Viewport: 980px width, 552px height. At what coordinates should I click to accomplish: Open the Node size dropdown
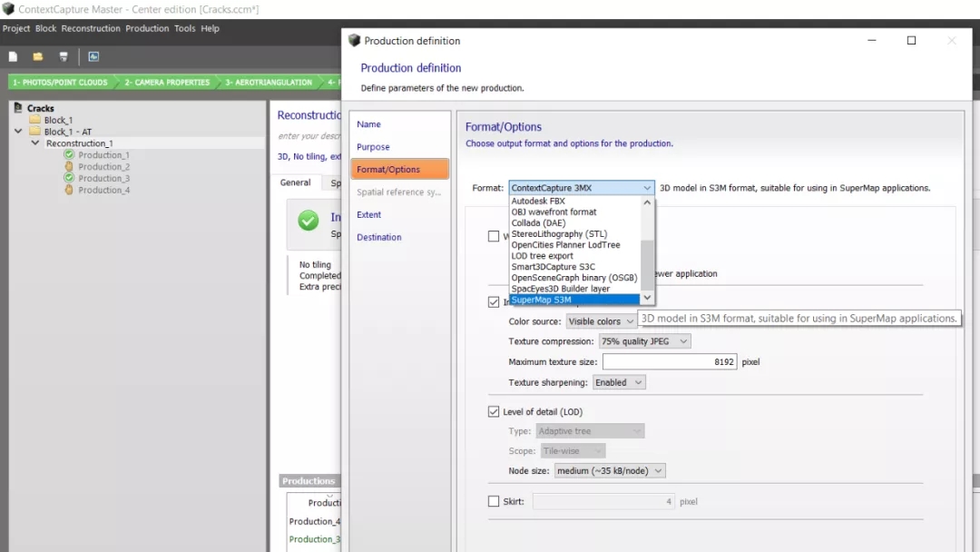[610, 470]
